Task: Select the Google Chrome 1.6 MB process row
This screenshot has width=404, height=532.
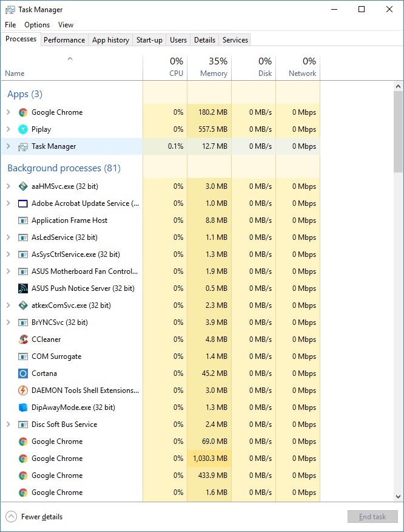Action: tap(161, 493)
